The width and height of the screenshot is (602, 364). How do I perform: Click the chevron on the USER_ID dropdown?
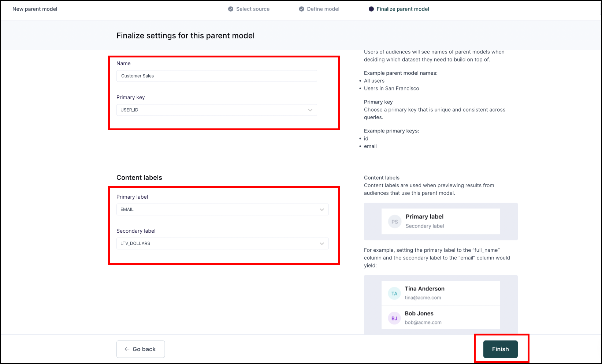click(310, 110)
